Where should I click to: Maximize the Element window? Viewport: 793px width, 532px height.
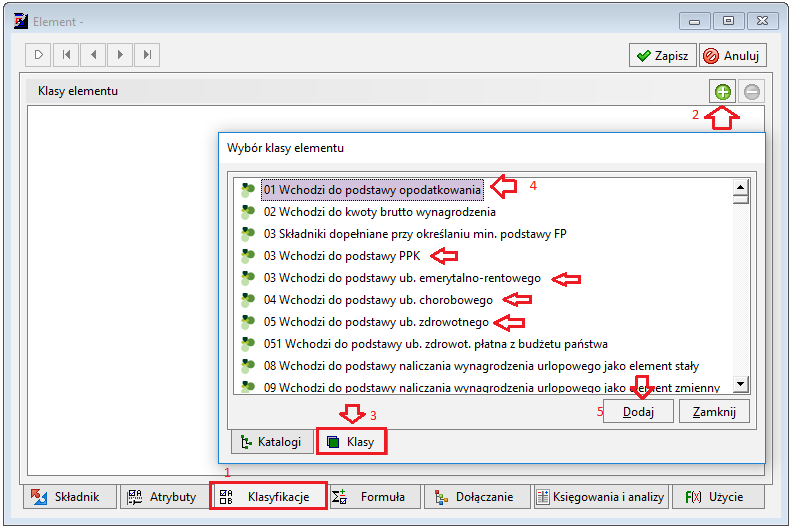pyautogui.click(x=728, y=21)
